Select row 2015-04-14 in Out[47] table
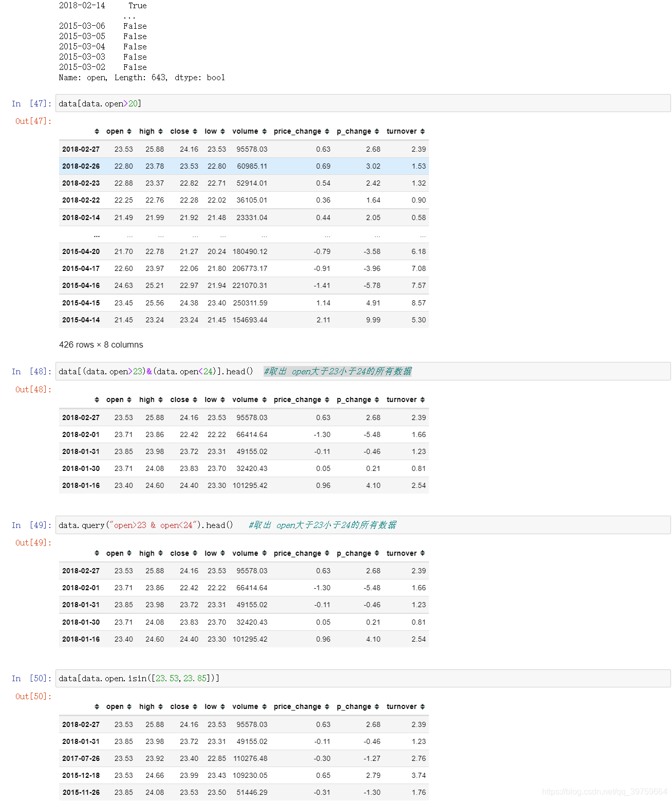Viewport: 672px width, 801px height. [x=244, y=320]
